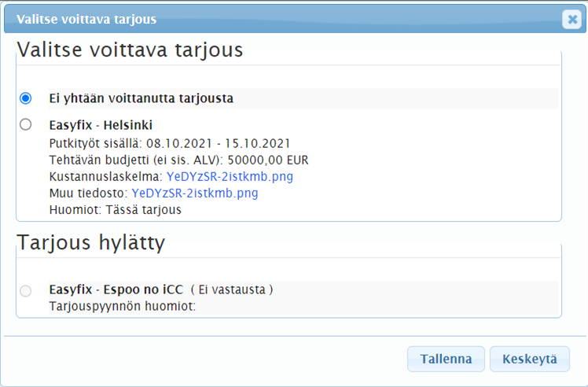Click the 'Kustannuslaskelma:' field label
588x387 pixels.
106,177
